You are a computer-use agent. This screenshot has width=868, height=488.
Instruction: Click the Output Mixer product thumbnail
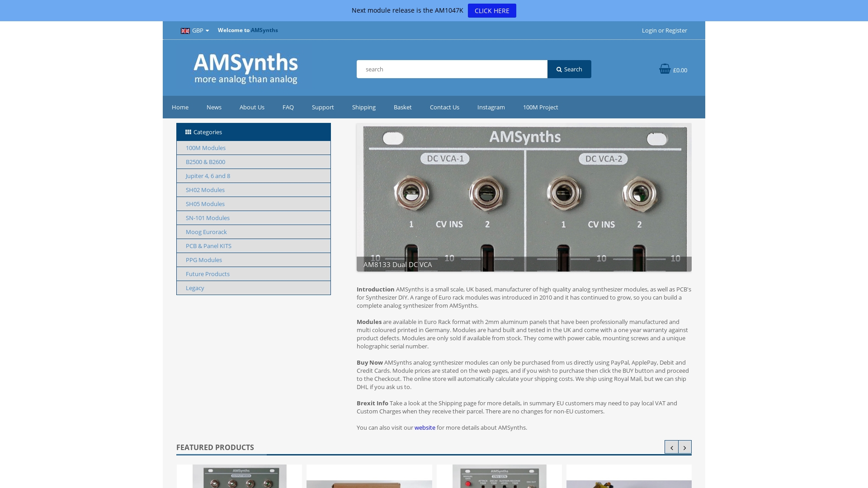[x=240, y=476]
